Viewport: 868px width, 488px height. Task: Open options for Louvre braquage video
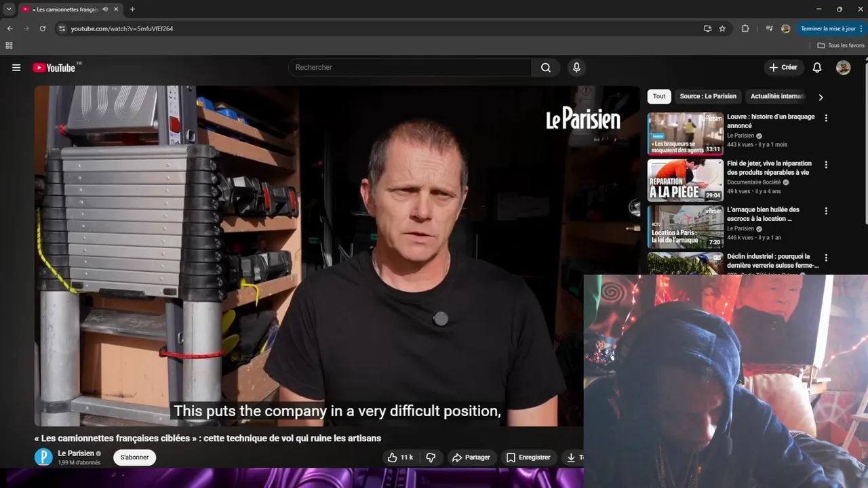pos(826,118)
